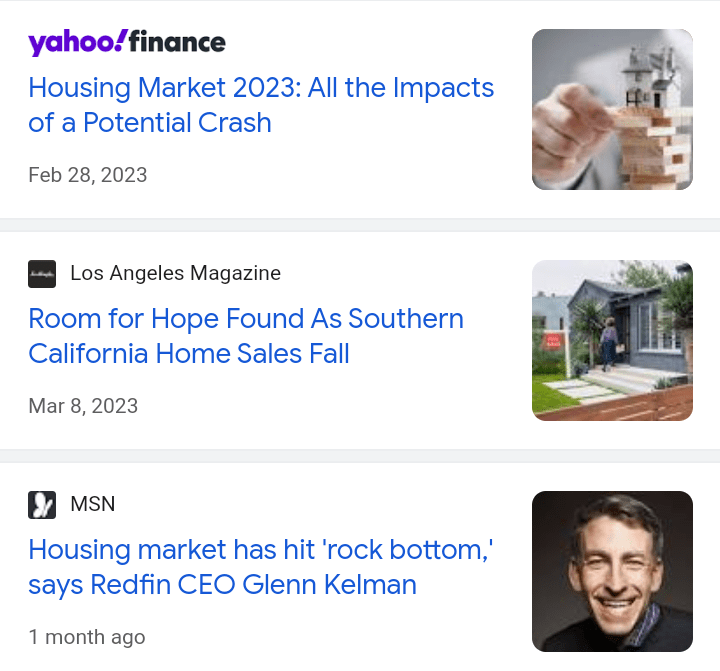720x671 pixels.
Task: Click the Los Angeles Magazine source icon
Action: 42,273
